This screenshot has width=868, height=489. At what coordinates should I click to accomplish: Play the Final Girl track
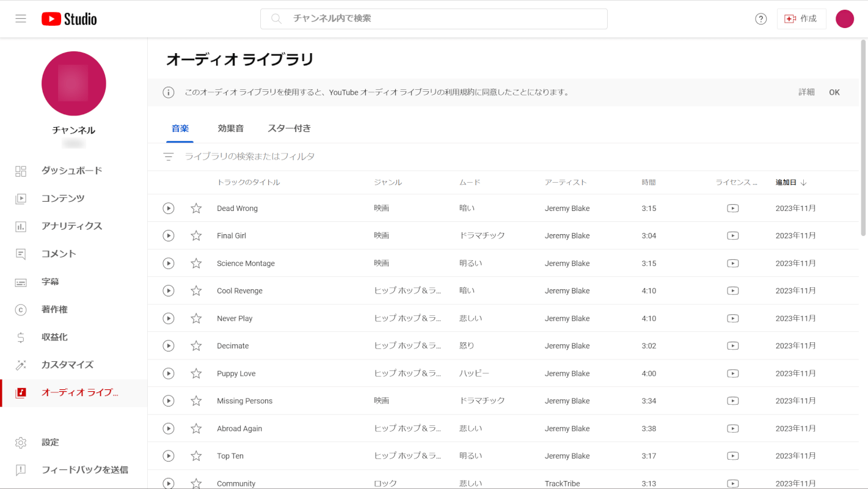coord(169,236)
